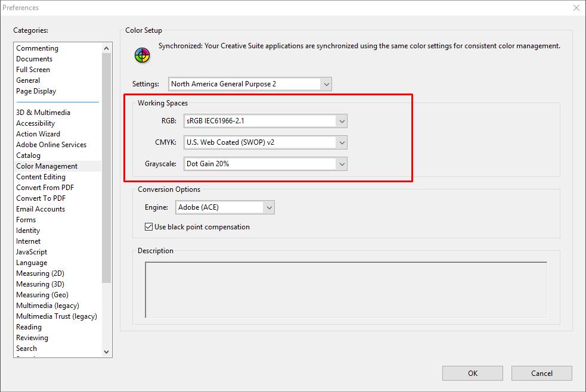Select the 3D & Multimedia category
586x392 pixels.
coord(58,113)
